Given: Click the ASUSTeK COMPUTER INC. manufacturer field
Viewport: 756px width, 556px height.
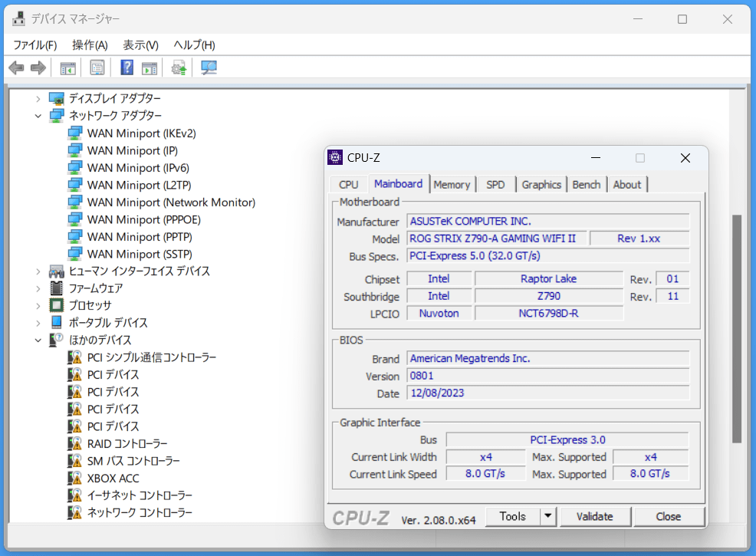Looking at the screenshot, I should click(x=548, y=222).
